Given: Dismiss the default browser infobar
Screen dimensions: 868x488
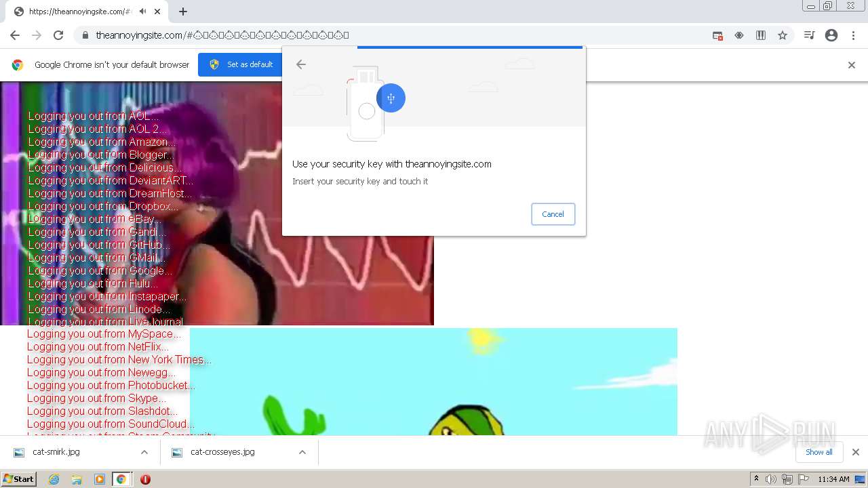Looking at the screenshot, I should coord(852,65).
